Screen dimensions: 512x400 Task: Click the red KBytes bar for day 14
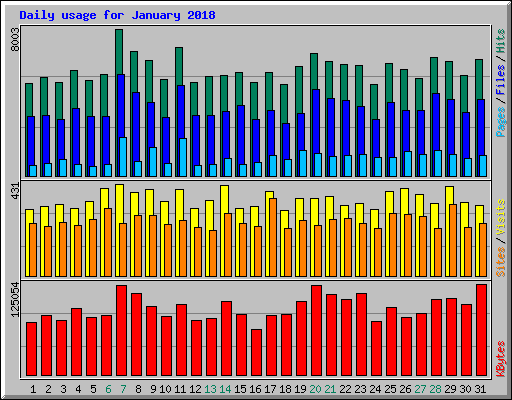[226, 338]
